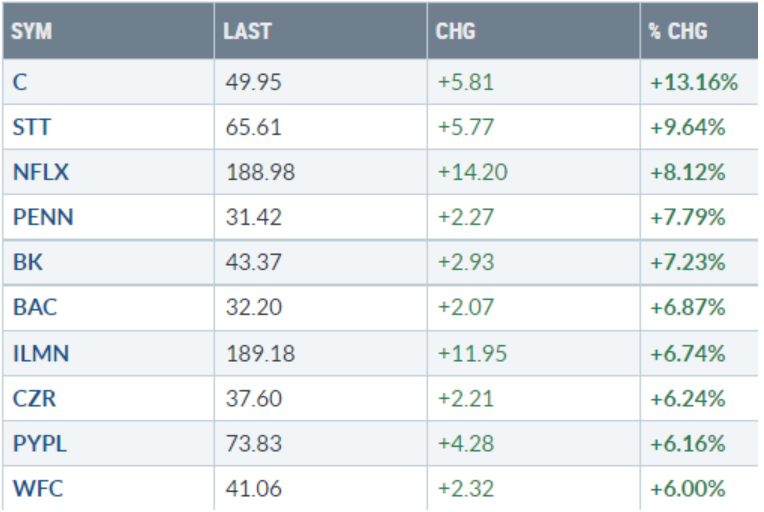Select the WFC stock symbol
The width and height of the screenshot is (764, 512).
(x=34, y=489)
